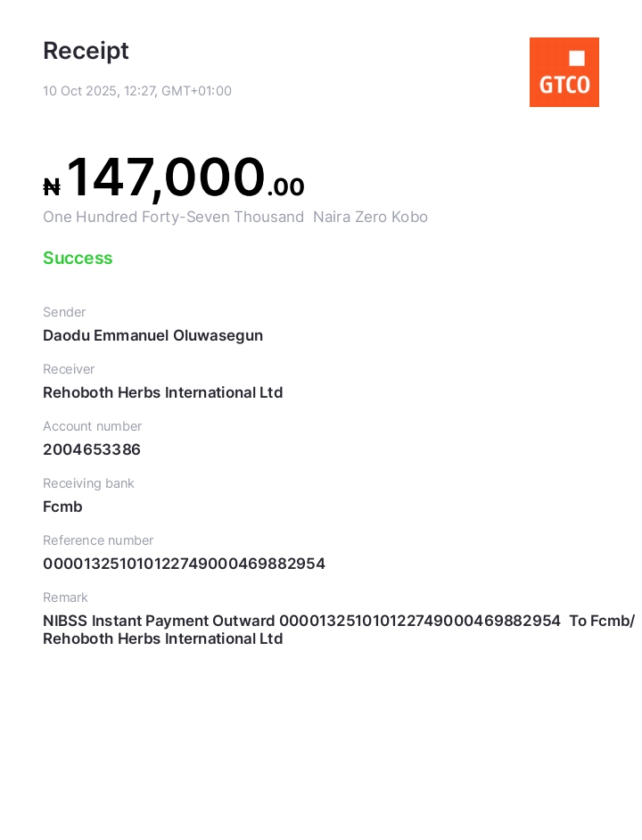Click the Receipt heading
642x840 pixels.
click(x=86, y=52)
